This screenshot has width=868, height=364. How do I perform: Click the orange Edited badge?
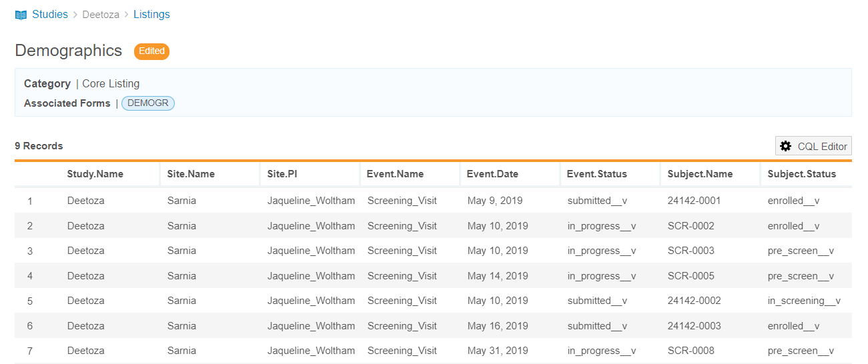(151, 51)
